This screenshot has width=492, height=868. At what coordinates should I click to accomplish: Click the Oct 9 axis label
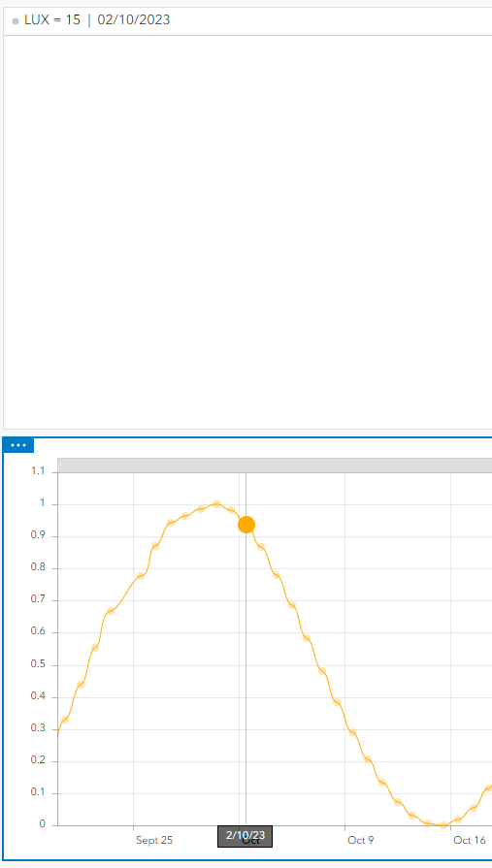pyautogui.click(x=361, y=840)
